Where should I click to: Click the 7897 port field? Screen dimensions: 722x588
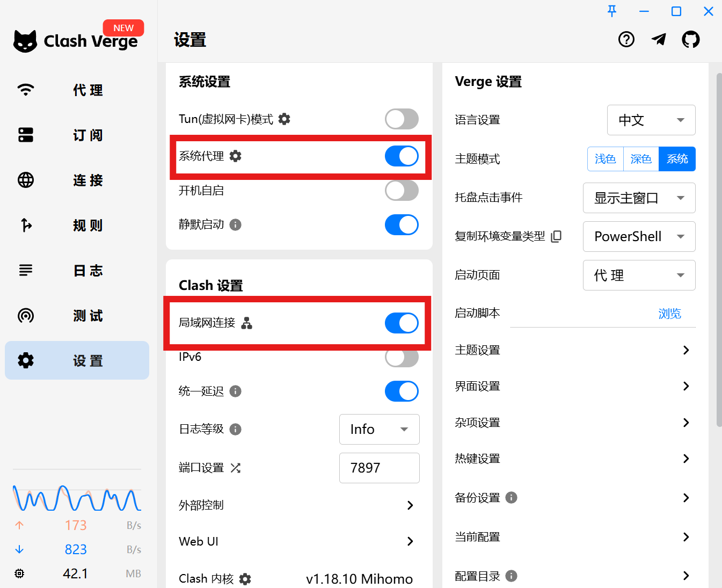(x=380, y=468)
